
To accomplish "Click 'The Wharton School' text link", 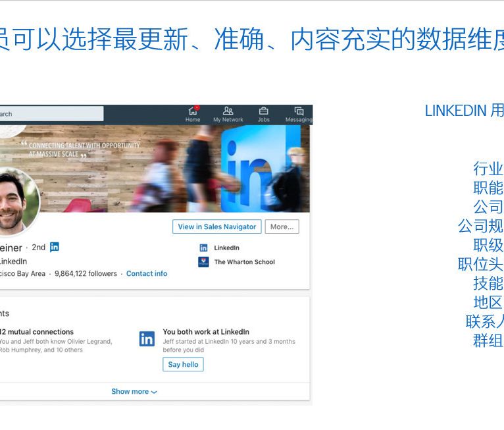I will tap(244, 262).
